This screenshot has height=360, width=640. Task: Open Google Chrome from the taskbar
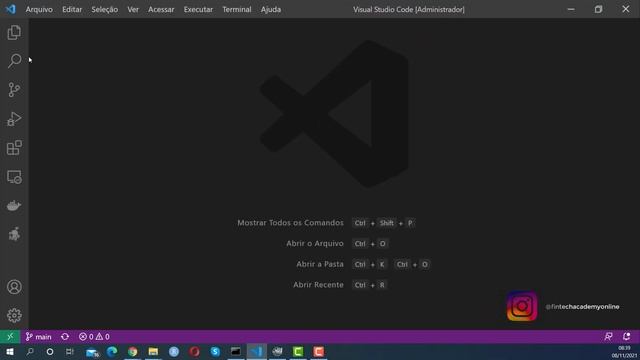(133, 351)
